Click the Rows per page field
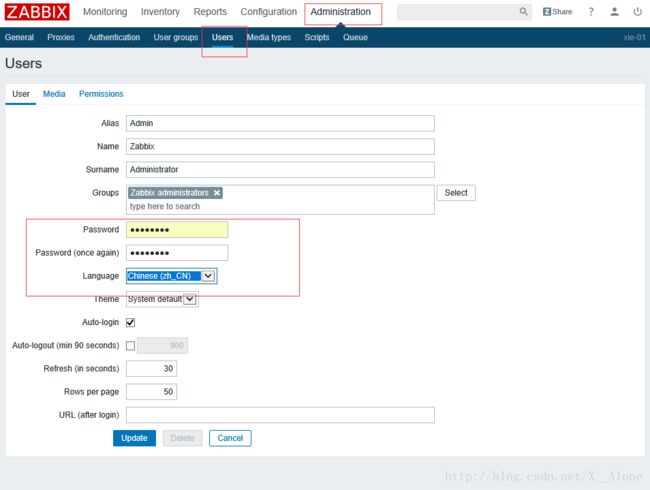 point(152,392)
